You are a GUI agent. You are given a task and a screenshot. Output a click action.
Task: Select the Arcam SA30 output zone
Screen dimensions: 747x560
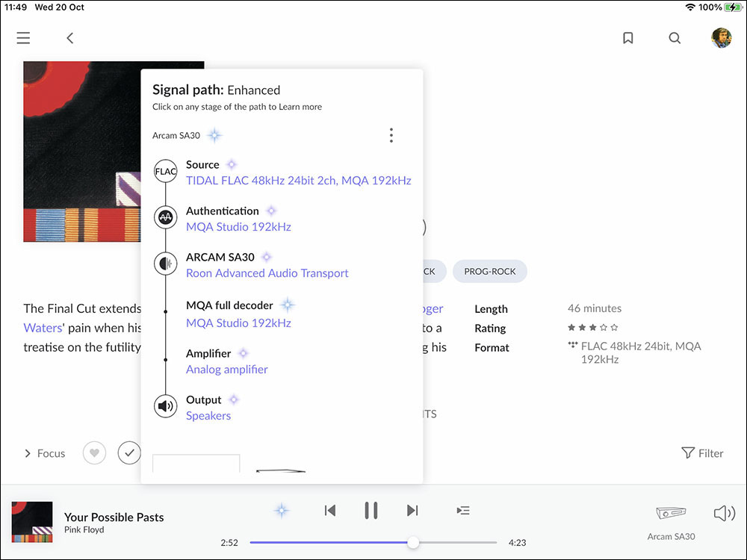tap(671, 520)
